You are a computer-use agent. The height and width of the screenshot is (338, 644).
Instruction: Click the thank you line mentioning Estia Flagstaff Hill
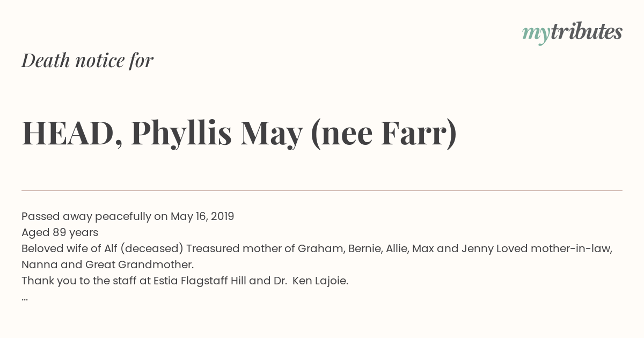pos(185,281)
